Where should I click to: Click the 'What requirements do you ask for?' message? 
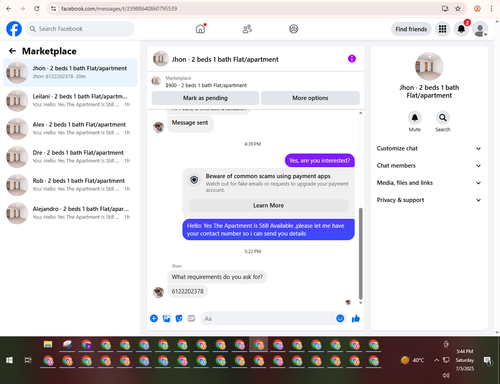tap(217, 277)
